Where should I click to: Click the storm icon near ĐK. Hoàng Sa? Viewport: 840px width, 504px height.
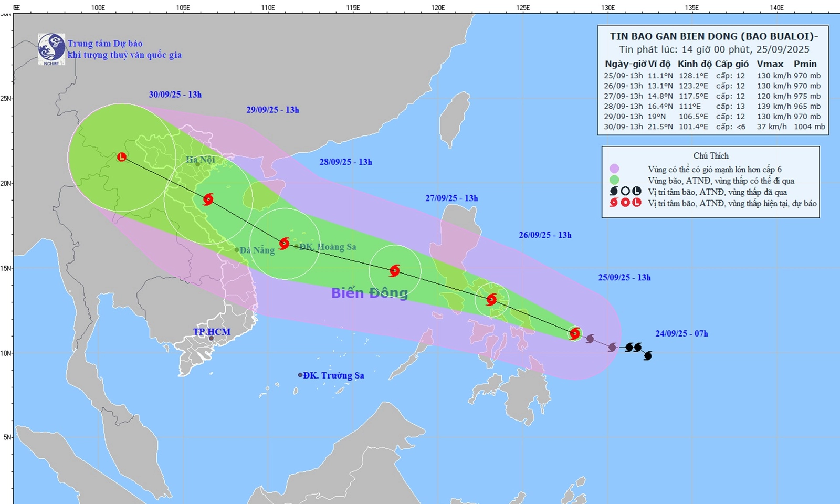coord(284,244)
